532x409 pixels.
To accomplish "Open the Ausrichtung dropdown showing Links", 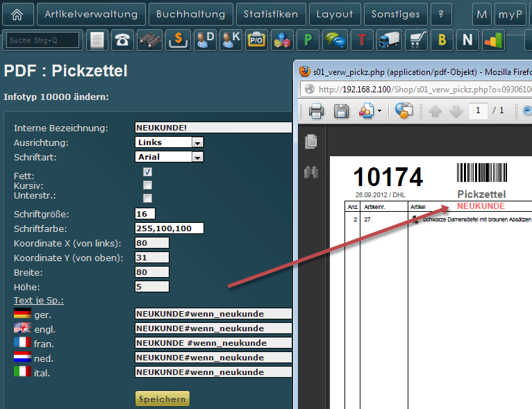I will click(169, 142).
